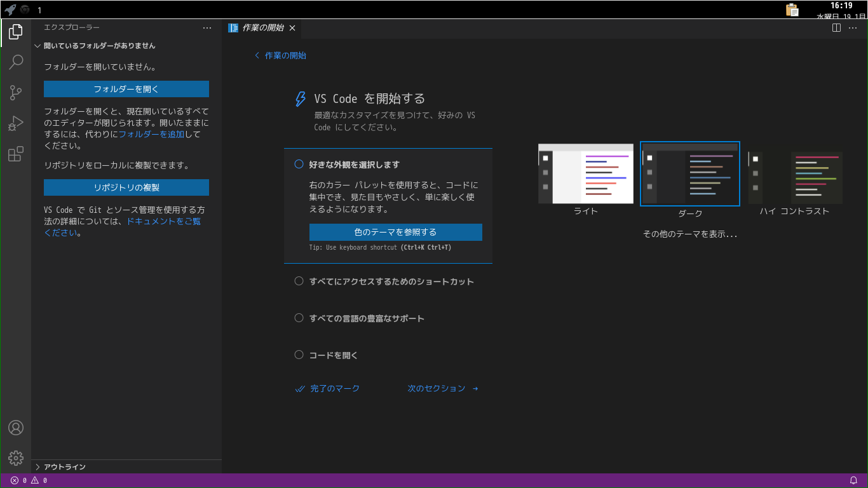The image size is (868, 488).
Task: Open the Manage gear icon
Action: click(16, 457)
